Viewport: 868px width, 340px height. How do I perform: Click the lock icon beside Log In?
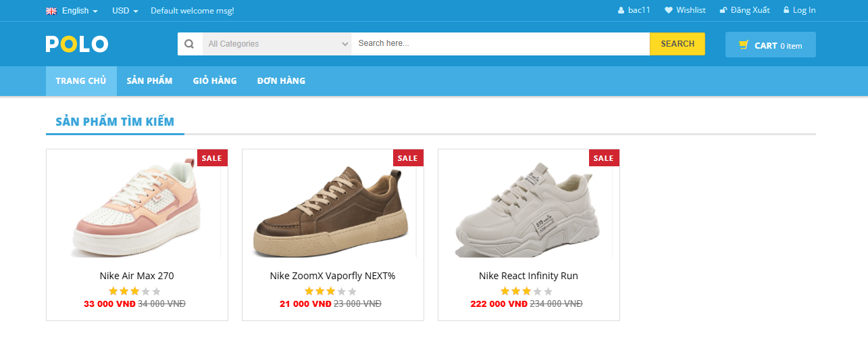coord(786,10)
